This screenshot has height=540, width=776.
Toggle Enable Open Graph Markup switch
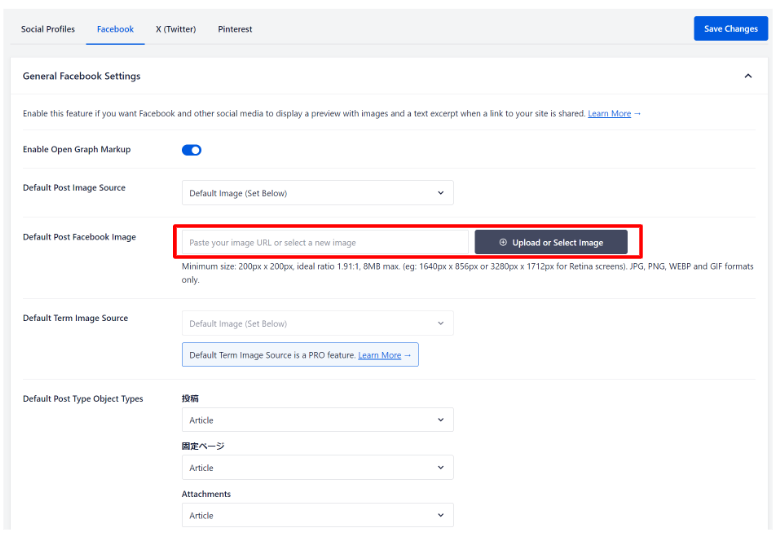191,150
